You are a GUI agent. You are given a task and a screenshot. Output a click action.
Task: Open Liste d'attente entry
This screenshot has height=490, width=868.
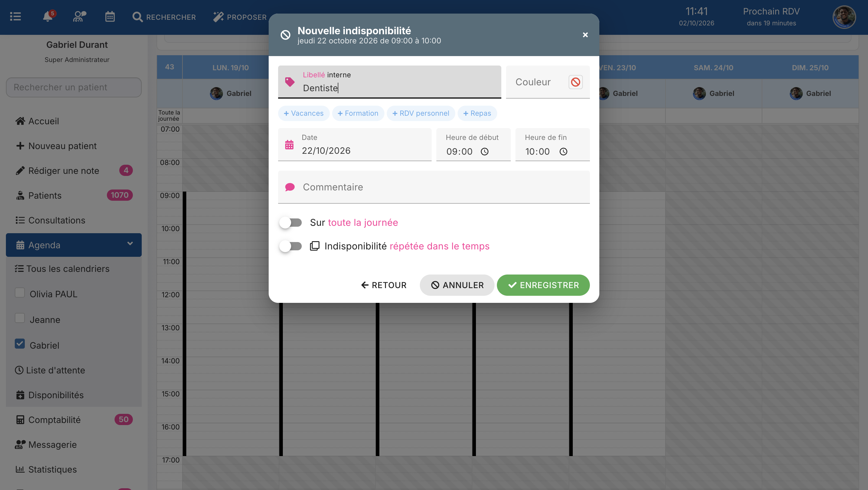click(74, 370)
